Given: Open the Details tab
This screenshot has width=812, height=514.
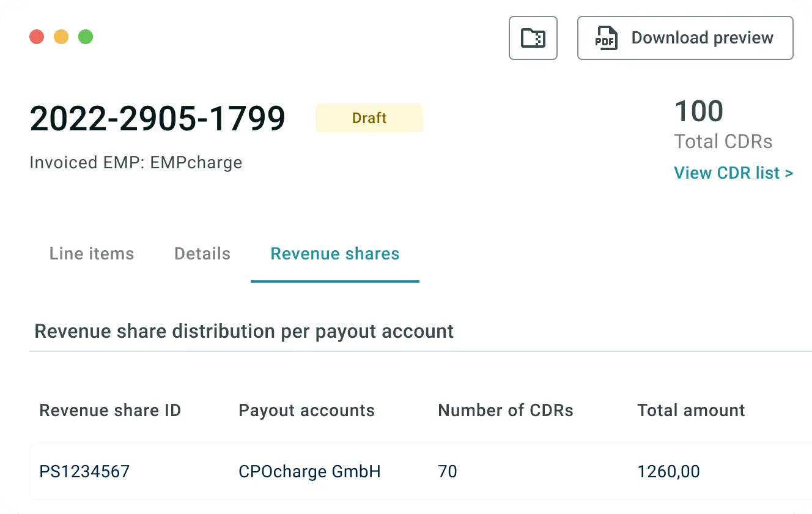Looking at the screenshot, I should pyautogui.click(x=202, y=254).
